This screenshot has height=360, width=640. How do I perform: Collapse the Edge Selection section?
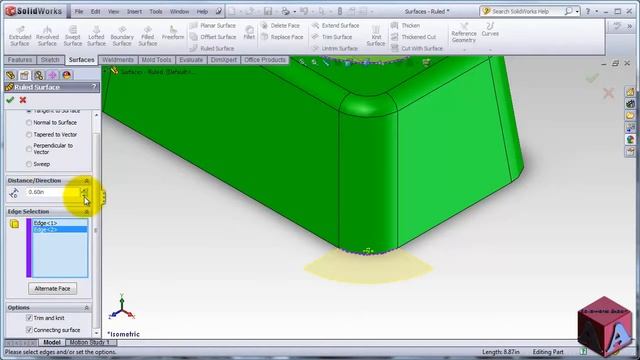pos(87,212)
